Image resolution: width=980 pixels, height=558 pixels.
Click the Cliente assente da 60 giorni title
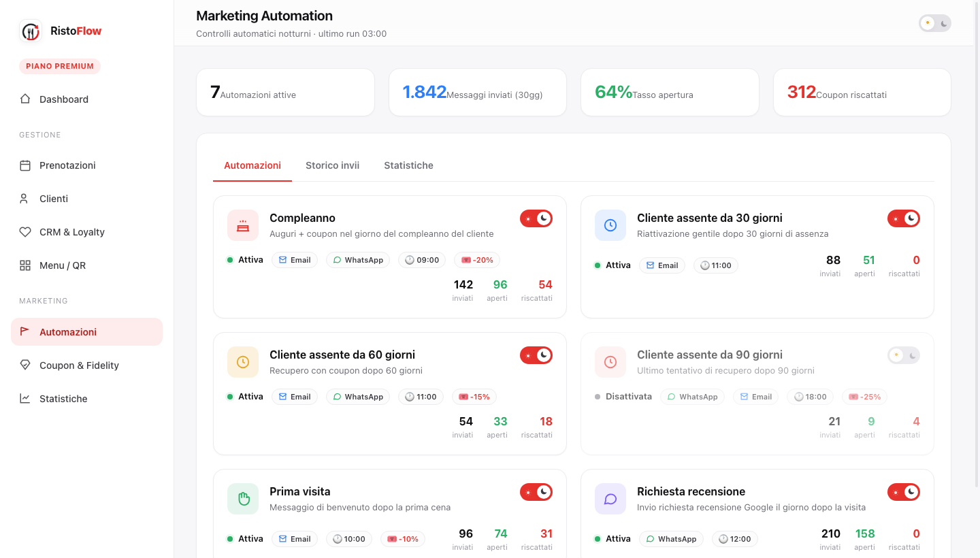pyautogui.click(x=342, y=355)
